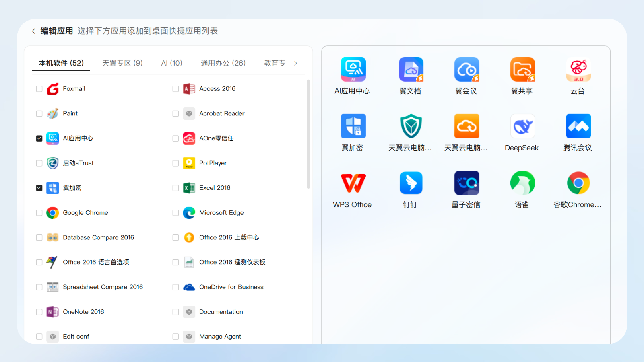The height and width of the screenshot is (362, 644).
Task: Enable the Office 2016 遥测仪表板 checkbox
Action: tap(175, 262)
